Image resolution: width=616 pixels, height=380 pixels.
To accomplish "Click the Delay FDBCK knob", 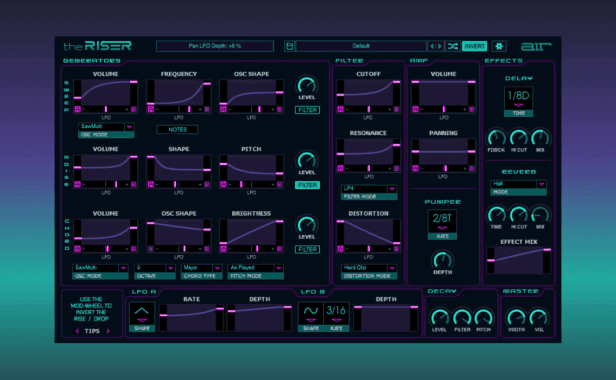I will [496, 138].
